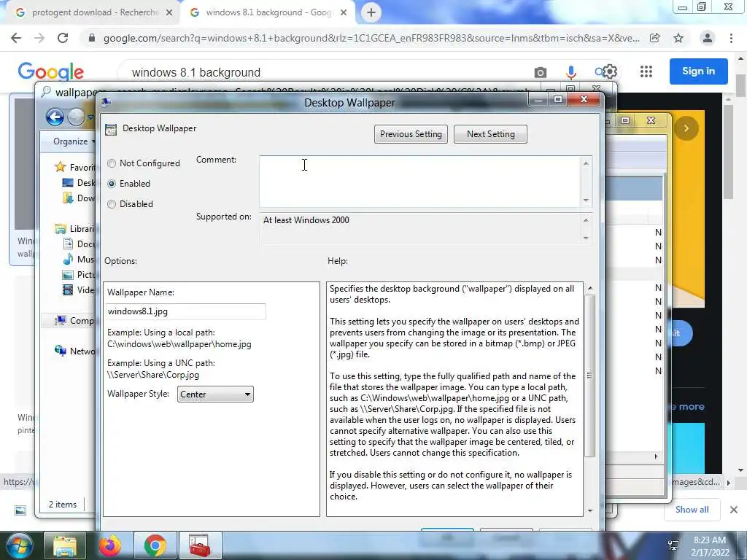Click the Sign in button
Screen dimensions: 747x560
[x=698, y=71]
